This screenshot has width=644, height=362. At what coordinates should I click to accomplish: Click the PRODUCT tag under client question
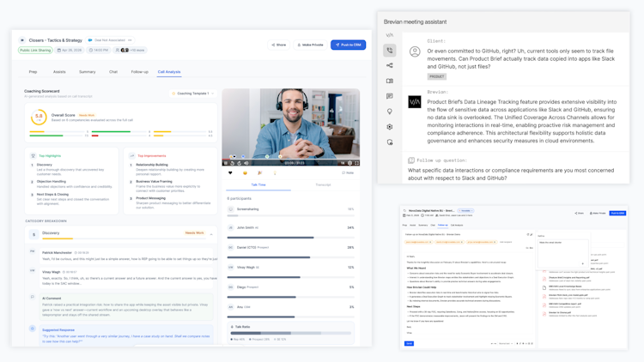(436, 76)
